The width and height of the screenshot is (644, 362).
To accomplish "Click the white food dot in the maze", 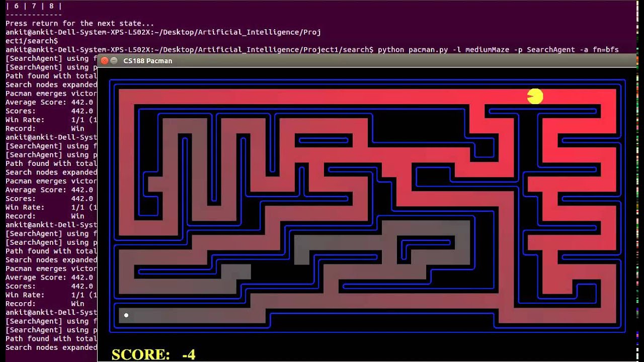I will 126,315.
